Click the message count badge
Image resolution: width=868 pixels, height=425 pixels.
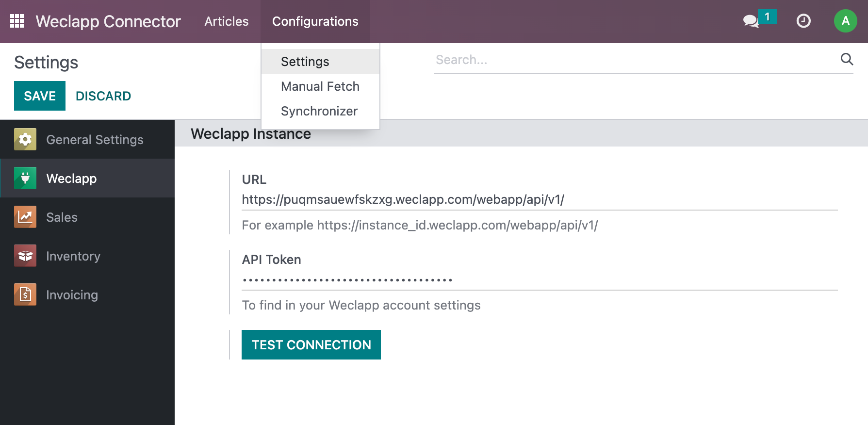[x=767, y=16]
